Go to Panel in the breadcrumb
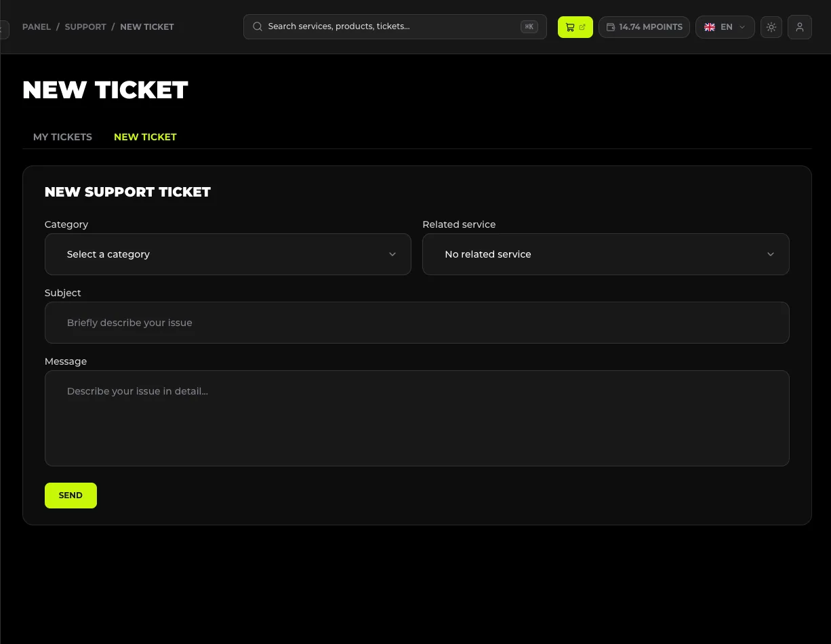 tap(37, 27)
